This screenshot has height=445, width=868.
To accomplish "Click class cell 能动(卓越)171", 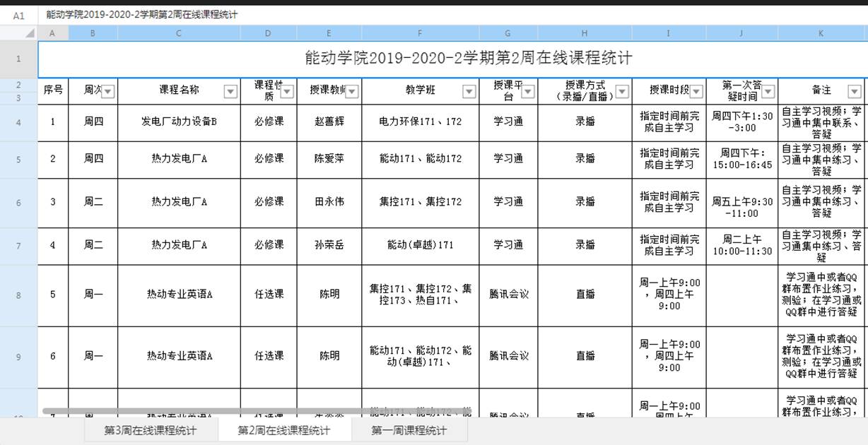I will point(421,245).
